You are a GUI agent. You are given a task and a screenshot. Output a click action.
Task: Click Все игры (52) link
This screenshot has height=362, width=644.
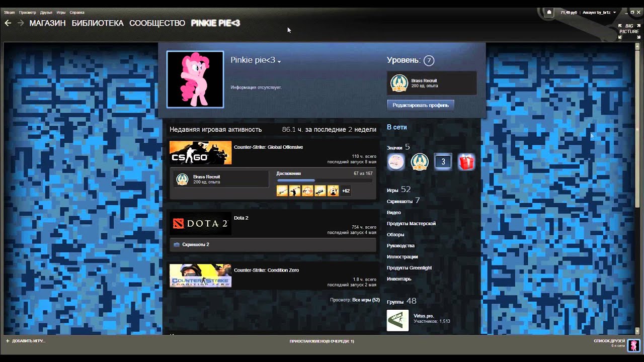(x=366, y=300)
